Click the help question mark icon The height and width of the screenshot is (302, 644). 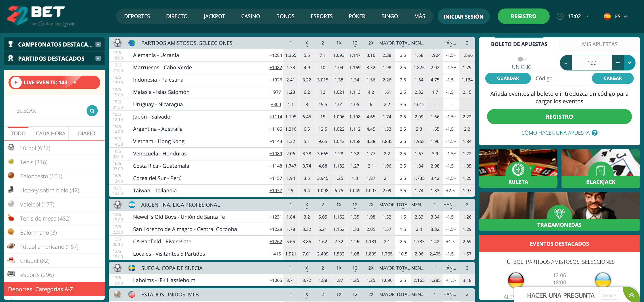tap(595, 133)
